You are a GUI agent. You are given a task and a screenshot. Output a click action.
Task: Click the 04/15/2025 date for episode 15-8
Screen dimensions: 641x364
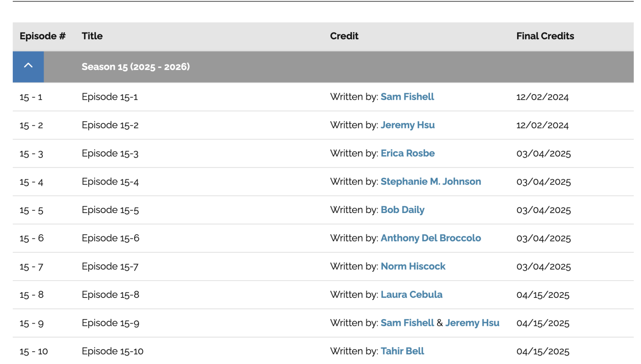543,295
